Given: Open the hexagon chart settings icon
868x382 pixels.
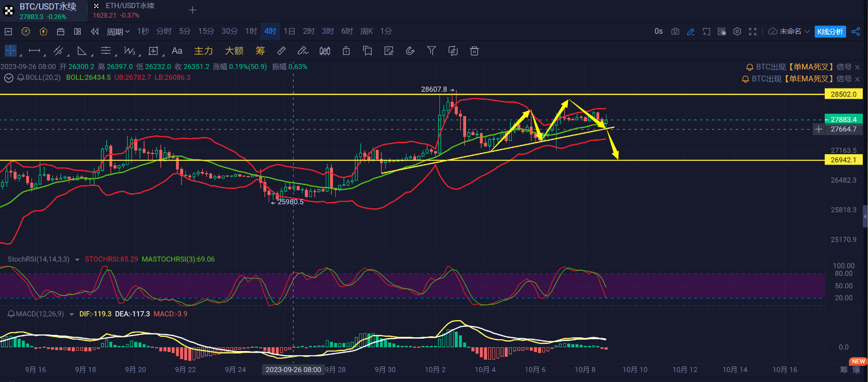Looking at the screenshot, I should pos(737,31).
